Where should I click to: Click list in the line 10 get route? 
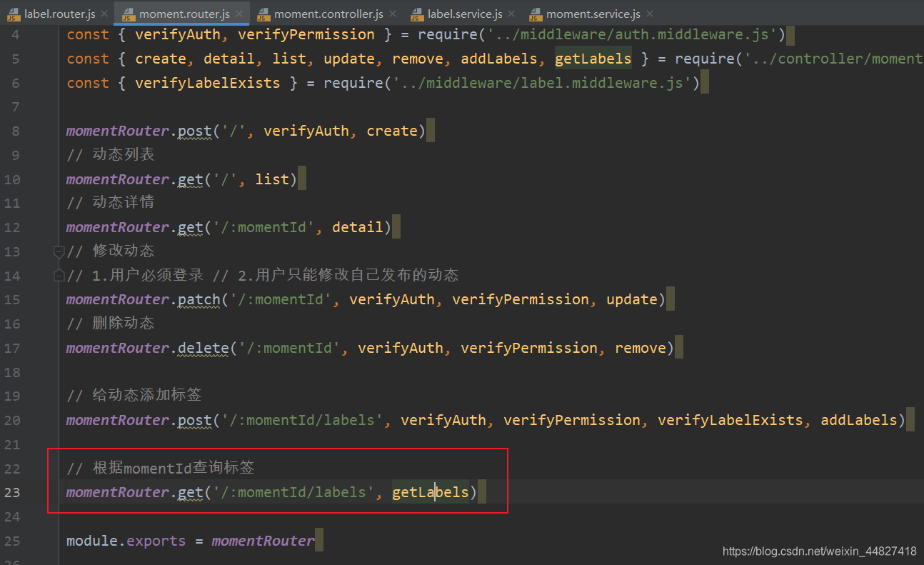click(x=272, y=179)
